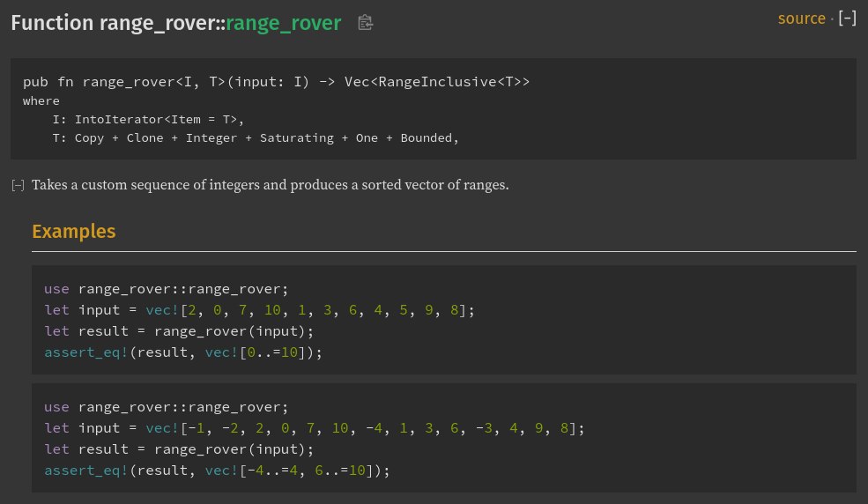
Task: Click IntoIterator in the where clause
Action: pos(119,120)
